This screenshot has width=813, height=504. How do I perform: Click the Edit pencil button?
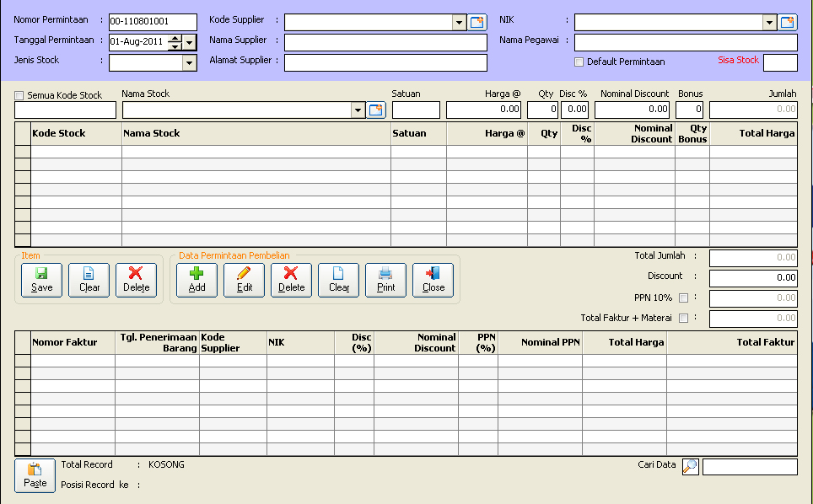tap(244, 280)
